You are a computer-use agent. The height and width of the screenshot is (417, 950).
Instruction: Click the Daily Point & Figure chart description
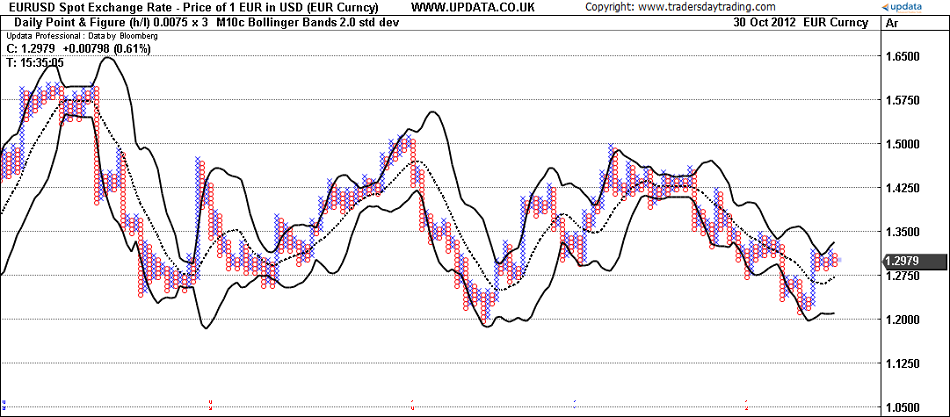click(104, 21)
